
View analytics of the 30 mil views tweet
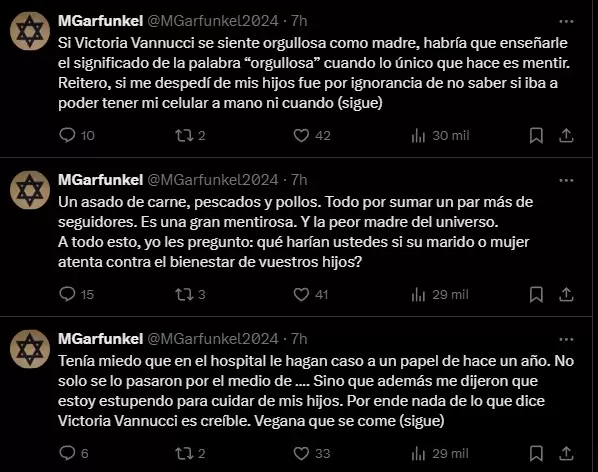[440, 135]
